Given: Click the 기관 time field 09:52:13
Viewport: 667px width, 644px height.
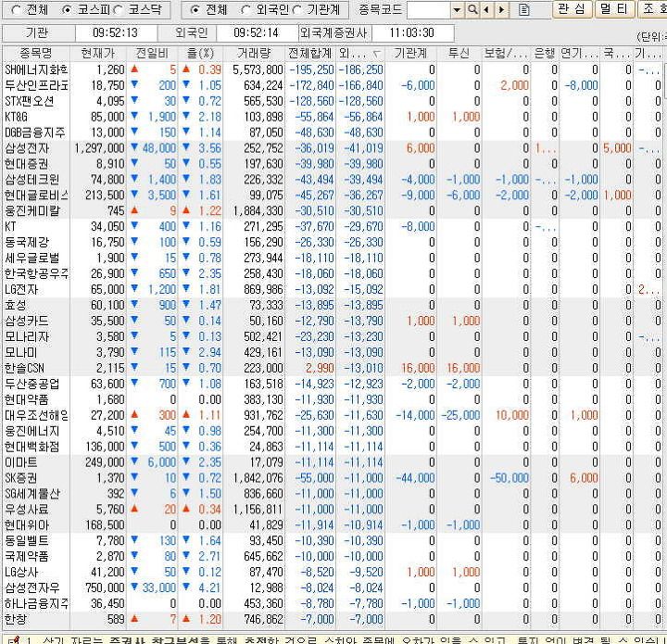Looking at the screenshot, I should coord(115,32).
